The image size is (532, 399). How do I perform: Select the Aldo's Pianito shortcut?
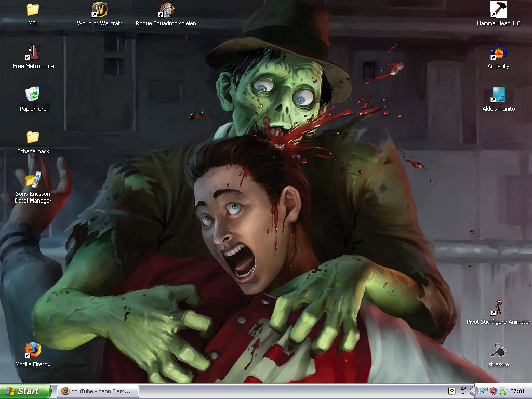498,95
